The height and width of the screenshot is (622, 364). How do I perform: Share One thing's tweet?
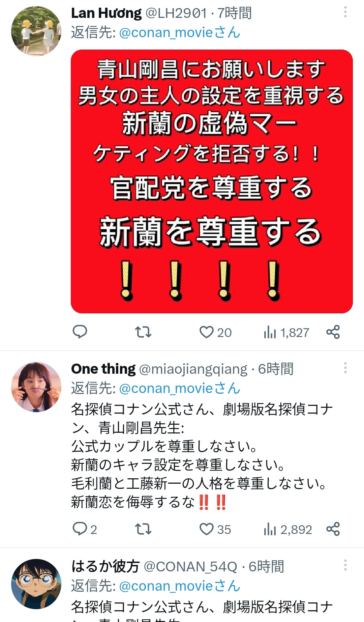(333, 529)
